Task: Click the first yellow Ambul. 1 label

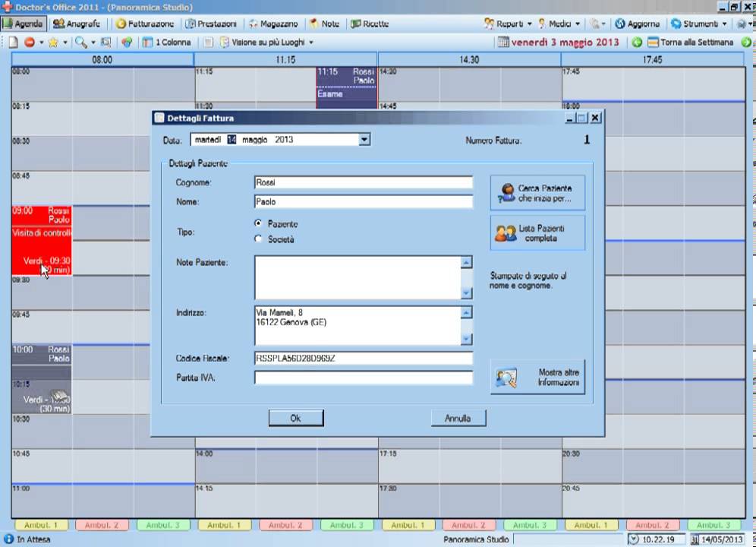Action: pyautogui.click(x=41, y=525)
